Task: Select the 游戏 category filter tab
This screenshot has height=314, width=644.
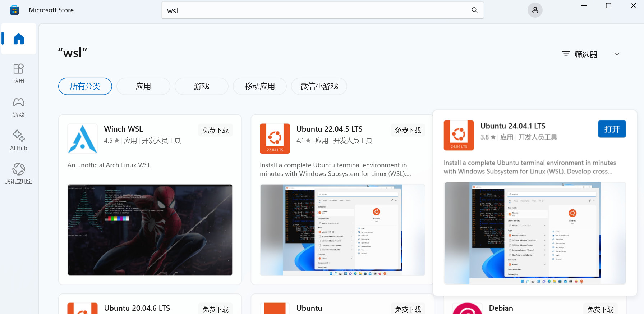Action: 202,86
